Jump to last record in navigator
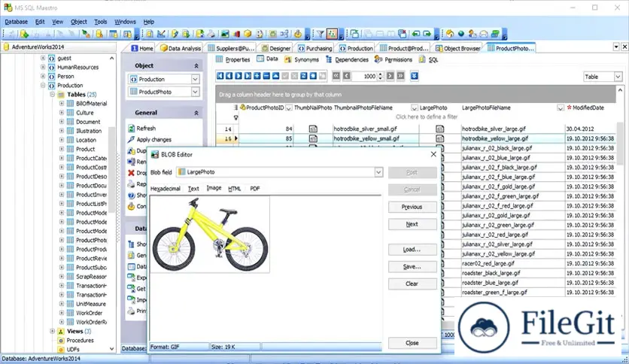 point(248,76)
